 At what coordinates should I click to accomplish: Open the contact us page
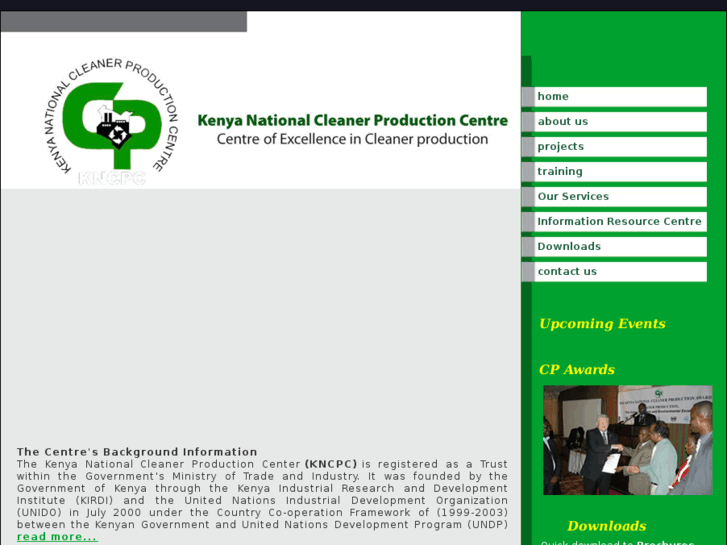pyautogui.click(x=614, y=272)
